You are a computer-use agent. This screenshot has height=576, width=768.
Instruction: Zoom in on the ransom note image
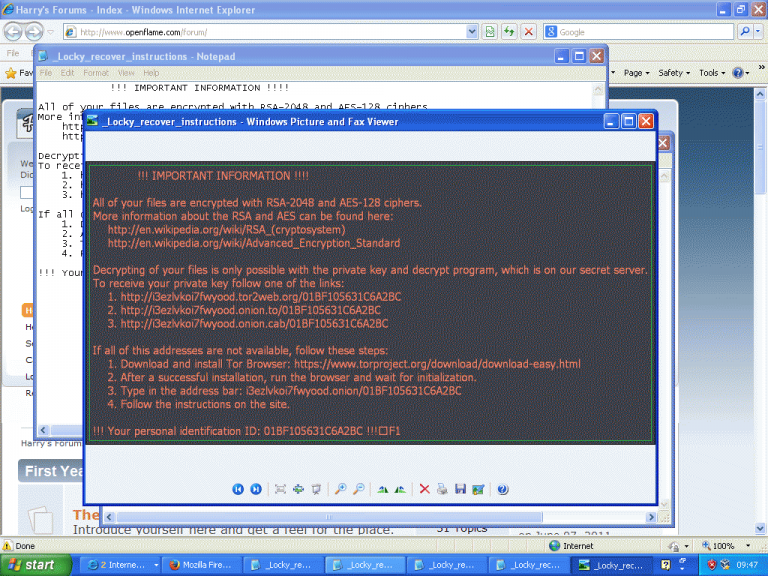340,489
